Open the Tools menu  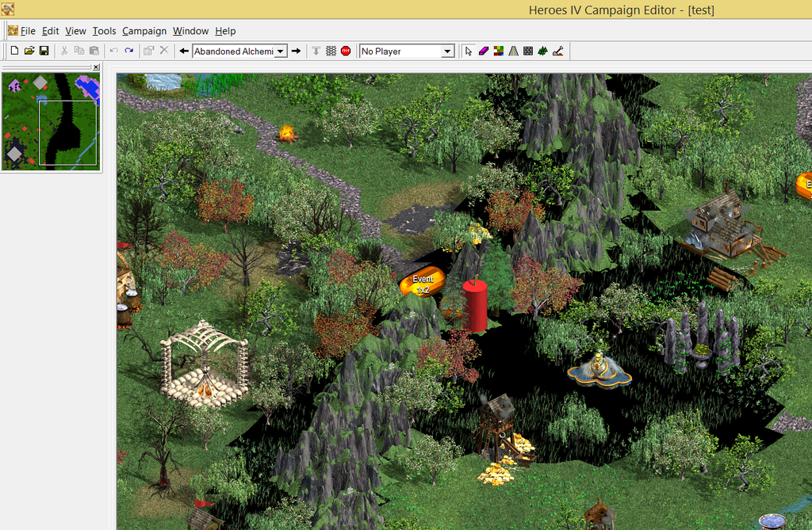tap(104, 31)
